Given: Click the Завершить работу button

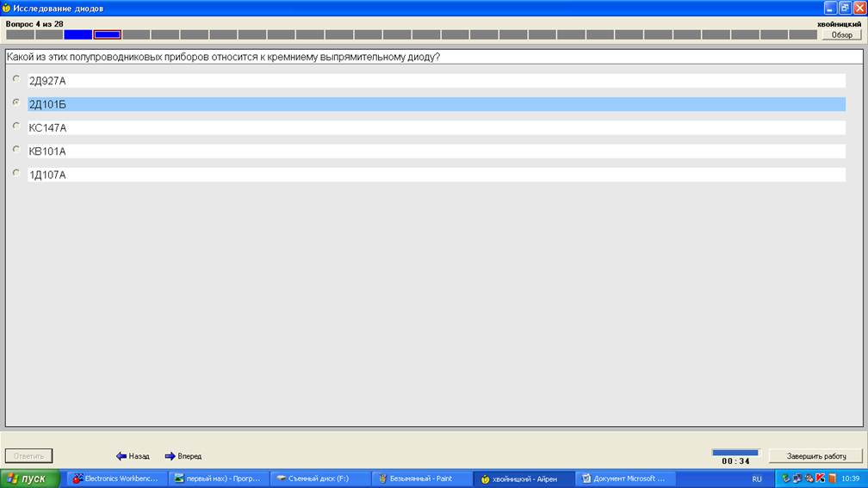Looking at the screenshot, I should pyautogui.click(x=816, y=456).
